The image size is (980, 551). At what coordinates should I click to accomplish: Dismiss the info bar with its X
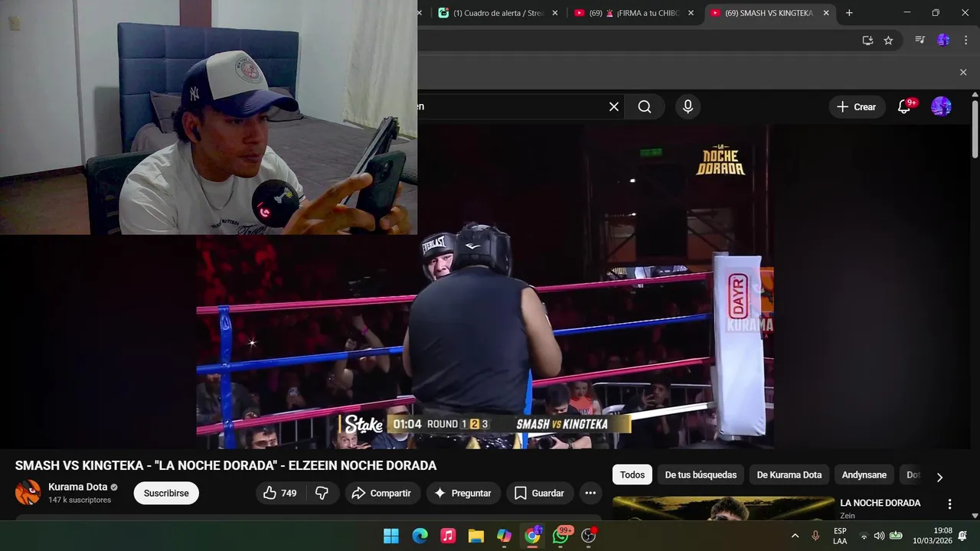tap(963, 72)
